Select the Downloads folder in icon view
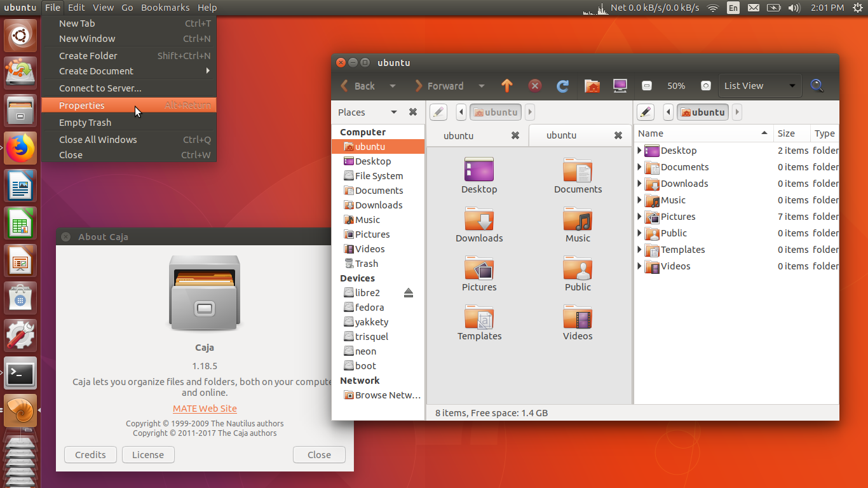Image resolution: width=868 pixels, height=488 pixels. (x=479, y=224)
